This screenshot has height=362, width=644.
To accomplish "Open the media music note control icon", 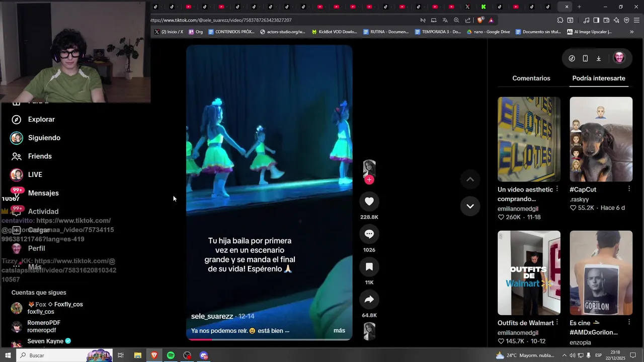I will coord(586,20).
